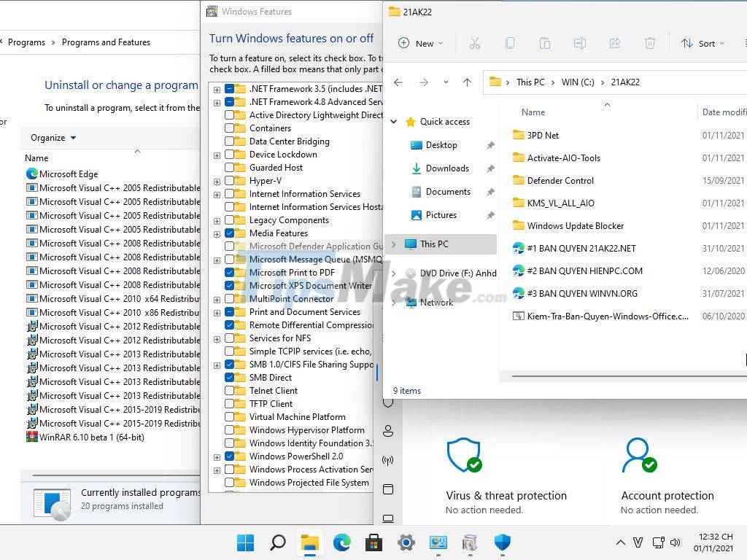Uncheck Media Features checkbox
The image size is (747, 560).
coord(229,233)
